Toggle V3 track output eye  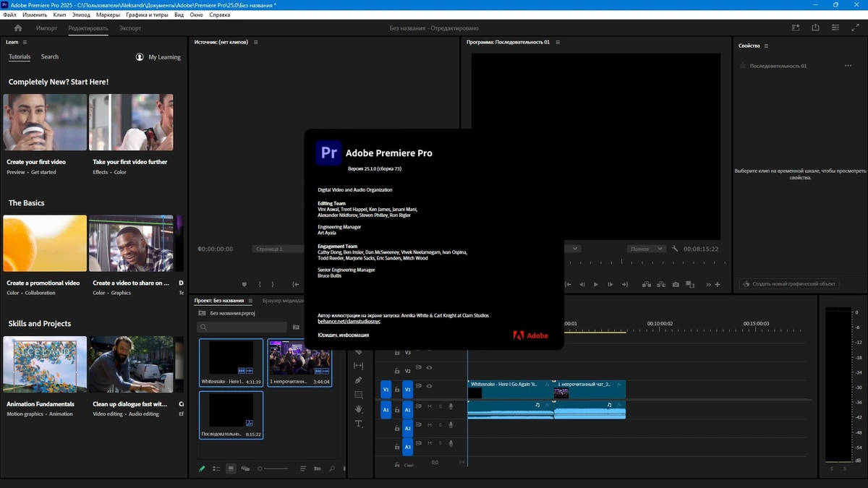pyautogui.click(x=429, y=352)
